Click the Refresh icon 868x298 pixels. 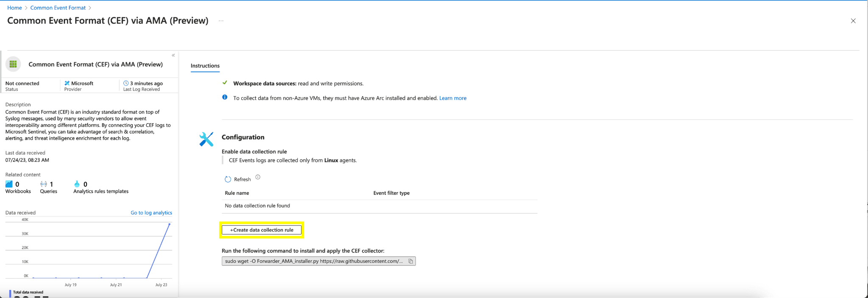tap(228, 179)
